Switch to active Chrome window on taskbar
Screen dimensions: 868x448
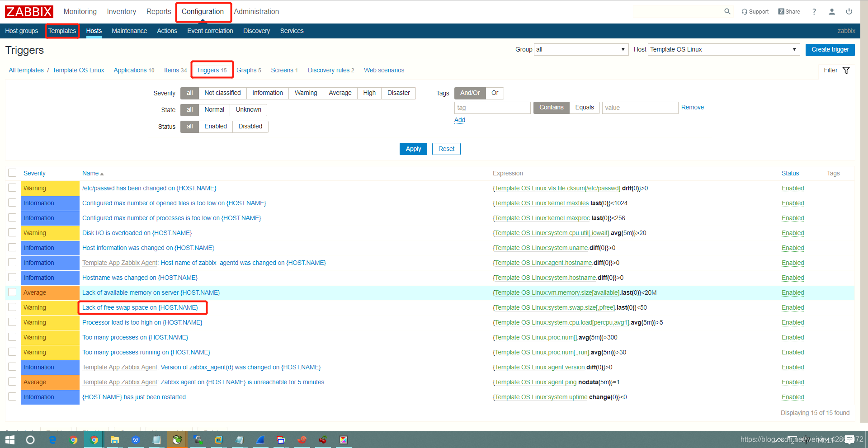[94, 440]
